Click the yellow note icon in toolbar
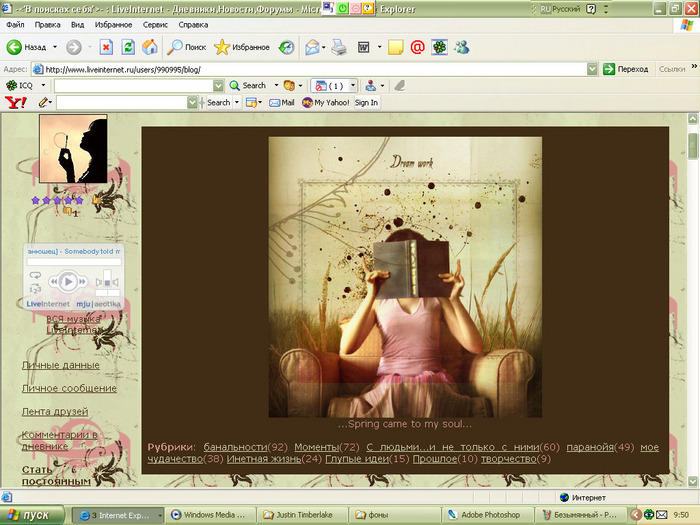 [x=396, y=47]
